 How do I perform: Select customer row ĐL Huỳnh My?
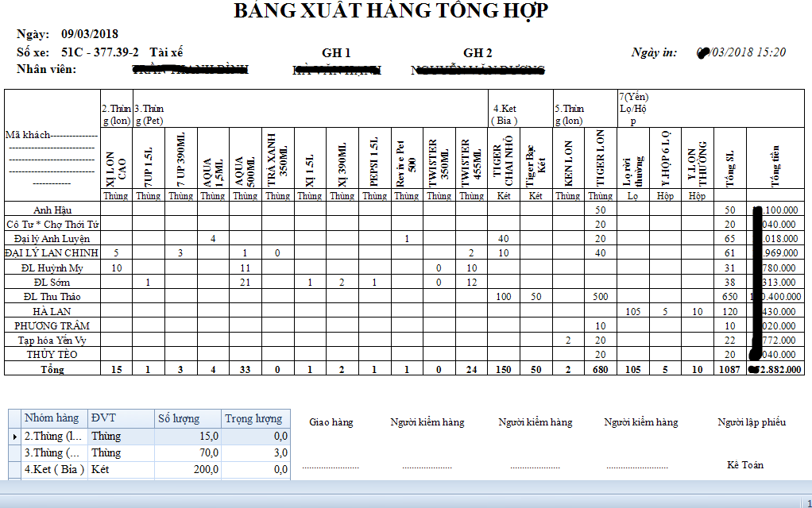click(52, 268)
